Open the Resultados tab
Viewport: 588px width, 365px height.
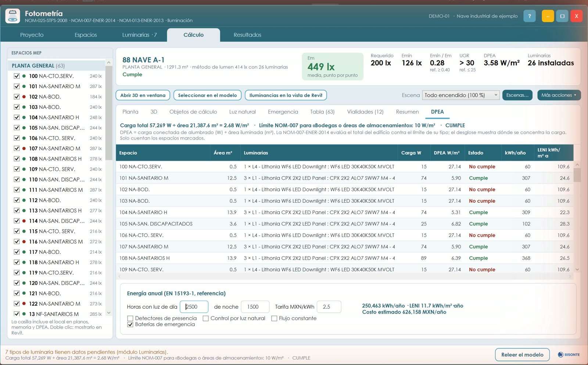247,35
